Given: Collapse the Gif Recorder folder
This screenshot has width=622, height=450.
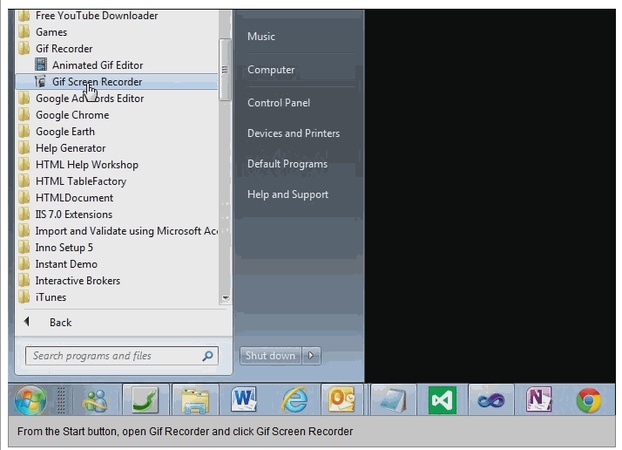Looking at the screenshot, I should point(64,49).
